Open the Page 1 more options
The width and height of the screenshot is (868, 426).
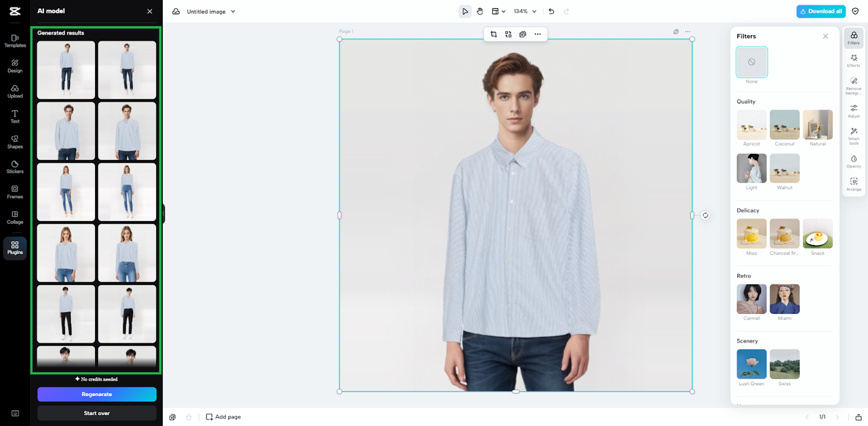point(688,31)
